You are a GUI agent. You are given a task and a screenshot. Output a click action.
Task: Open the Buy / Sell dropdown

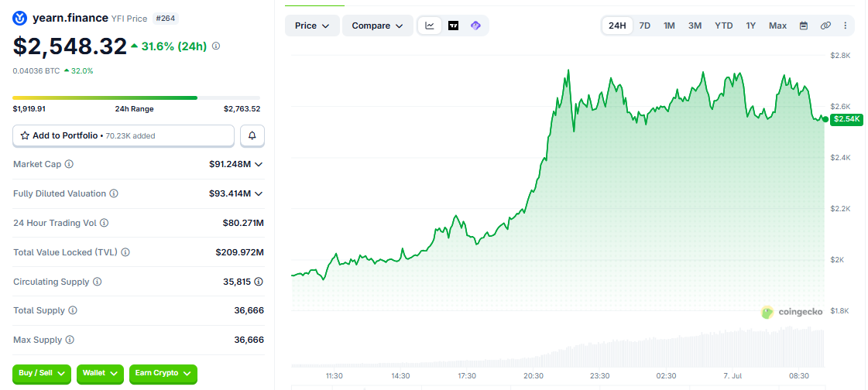[x=42, y=374]
